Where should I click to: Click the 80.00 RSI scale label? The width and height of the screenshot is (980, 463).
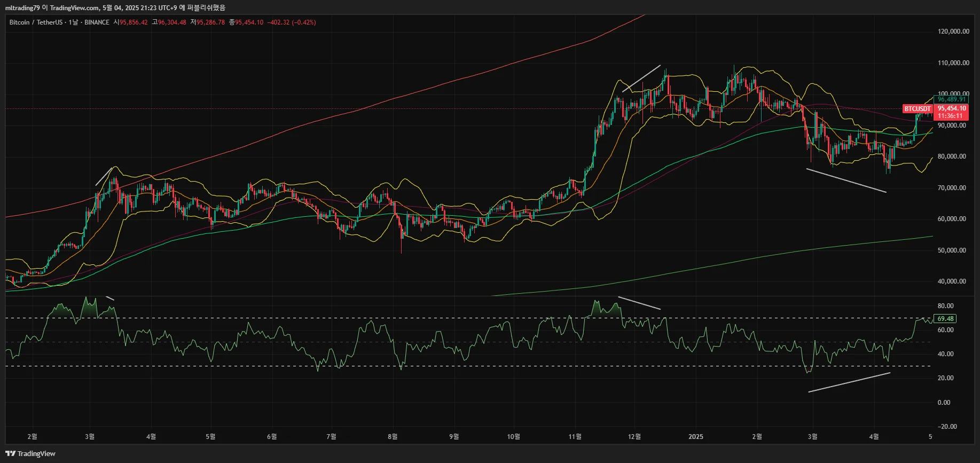point(945,306)
